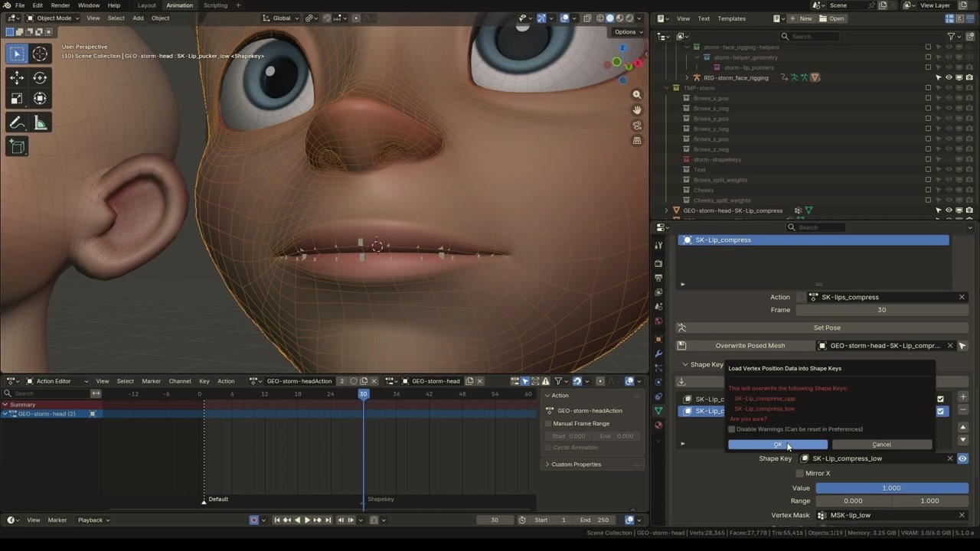980x551 pixels.
Task: Switch to the Scripting workspace tab
Action: 215,5
